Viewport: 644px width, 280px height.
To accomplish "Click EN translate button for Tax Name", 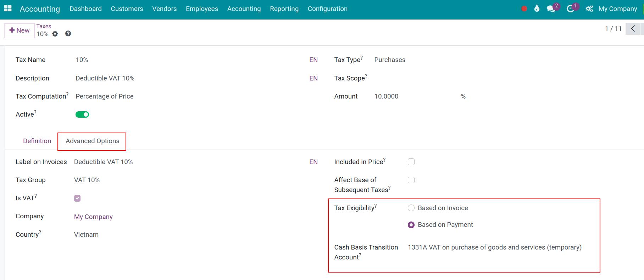I will click(x=313, y=60).
